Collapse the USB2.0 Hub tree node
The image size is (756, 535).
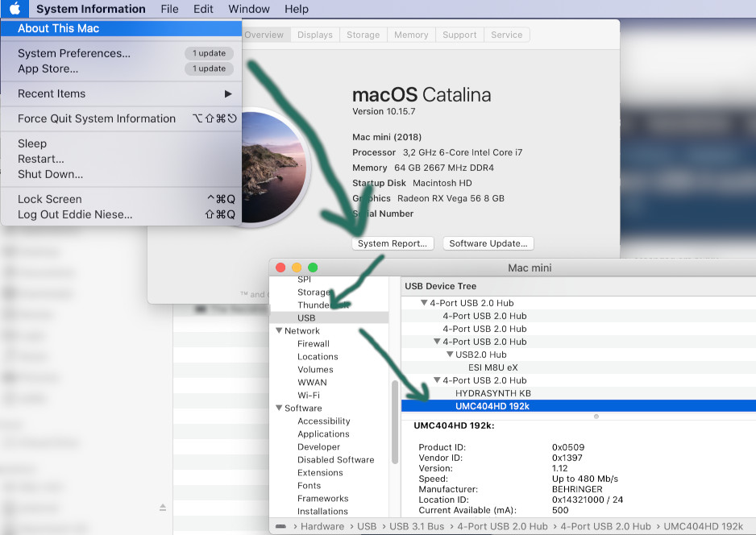pyautogui.click(x=450, y=355)
